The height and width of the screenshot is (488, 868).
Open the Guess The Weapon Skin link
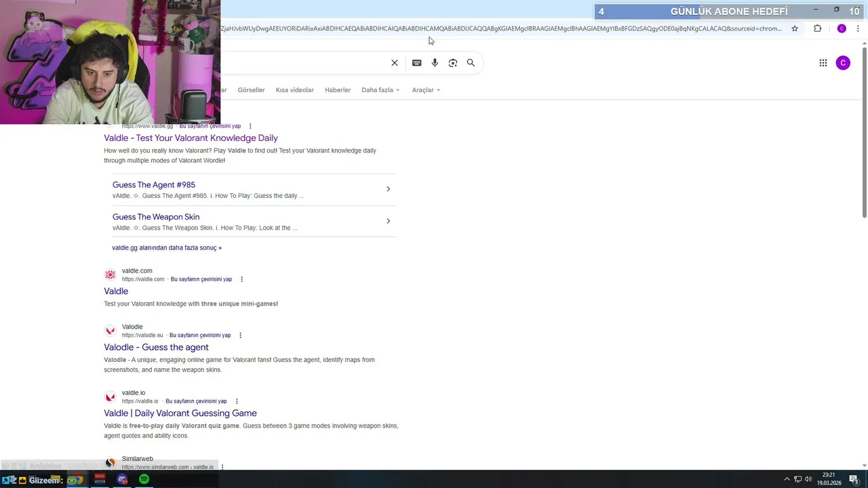[156, 217]
